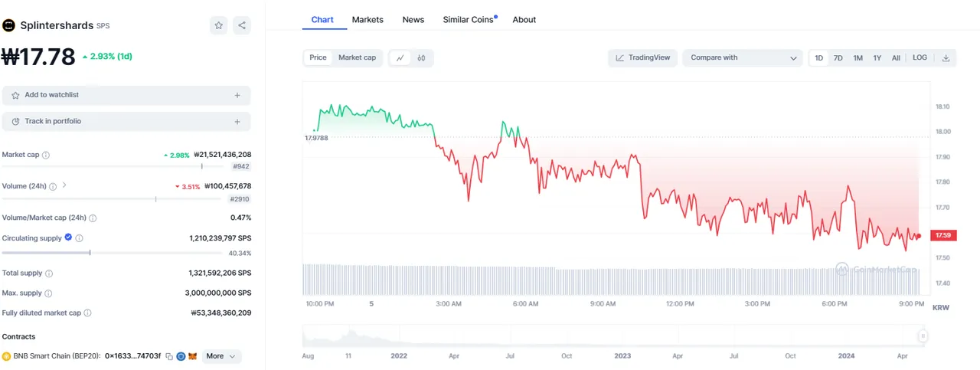Click the 1,321,592,206 SPS total supply value
980x370 pixels.
[220, 273]
